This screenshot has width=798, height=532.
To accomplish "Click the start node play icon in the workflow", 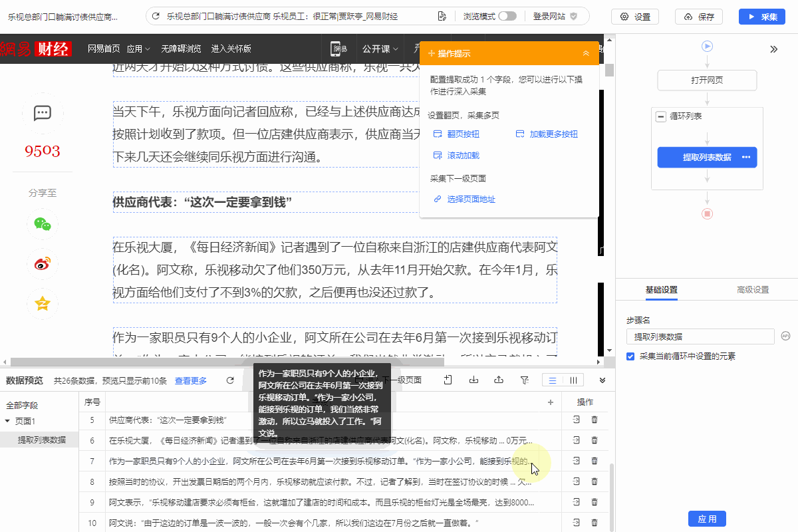I will point(707,46).
